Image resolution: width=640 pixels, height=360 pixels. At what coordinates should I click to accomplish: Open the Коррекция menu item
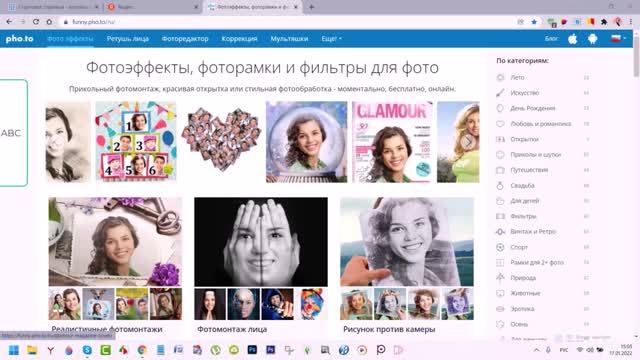point(239,39)
